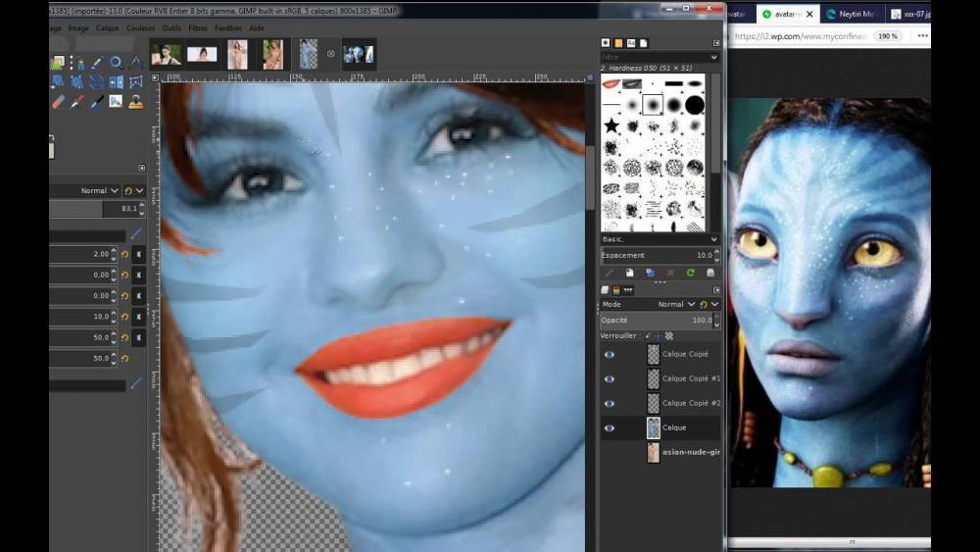This screenshot has width=980, height=552.
Task: Select the Flip tool
Action: 117,82
